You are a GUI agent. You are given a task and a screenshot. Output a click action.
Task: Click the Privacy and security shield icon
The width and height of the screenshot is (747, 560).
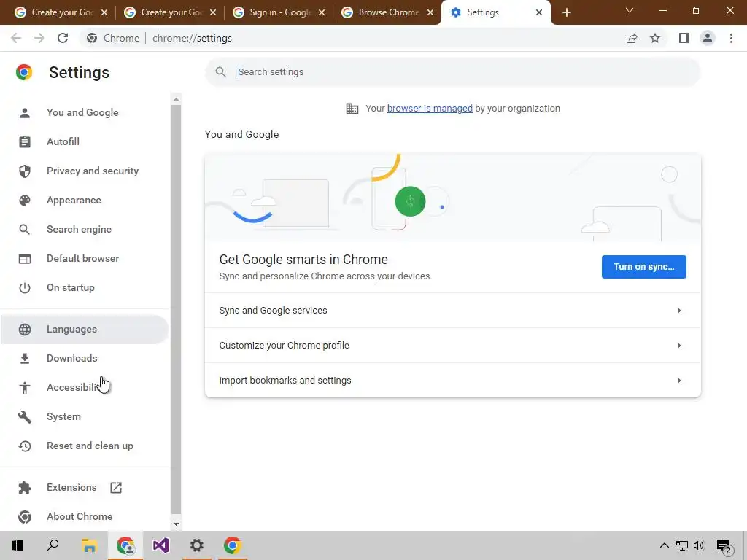click(24, 171)
